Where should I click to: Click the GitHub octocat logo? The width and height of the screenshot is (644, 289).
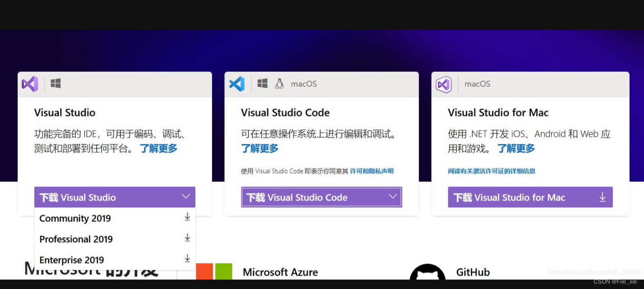tap(427, 272)
